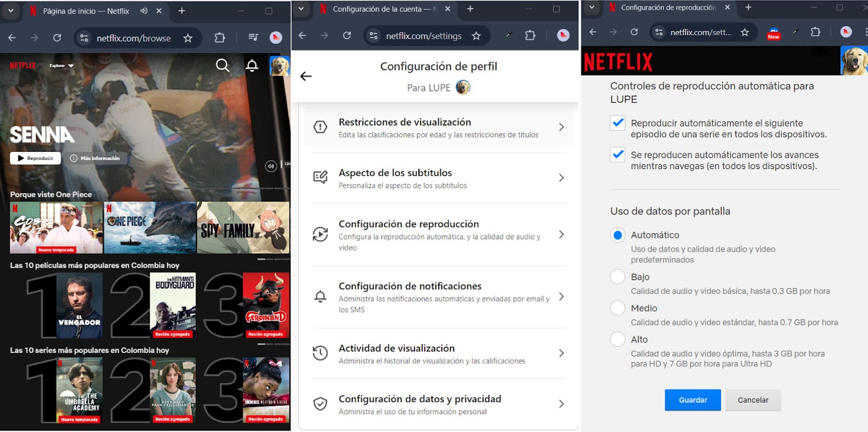Open a new tab in the settings window
The height and width of the screenshot is (432, 868).
[470, 9]
